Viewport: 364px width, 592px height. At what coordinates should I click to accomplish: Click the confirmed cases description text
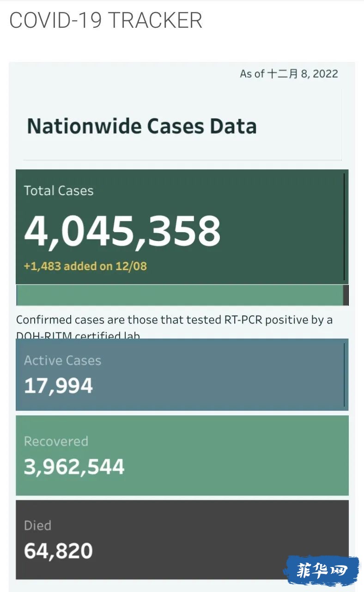(174, 320)
